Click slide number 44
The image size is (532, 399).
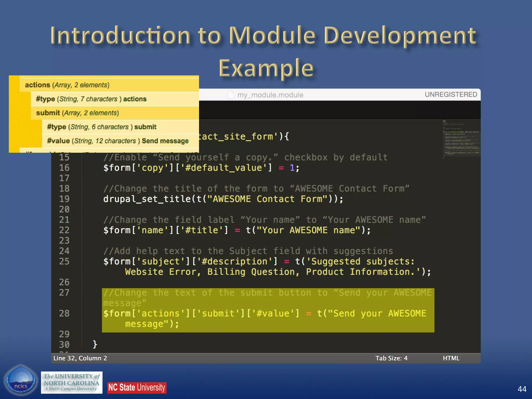522,389
